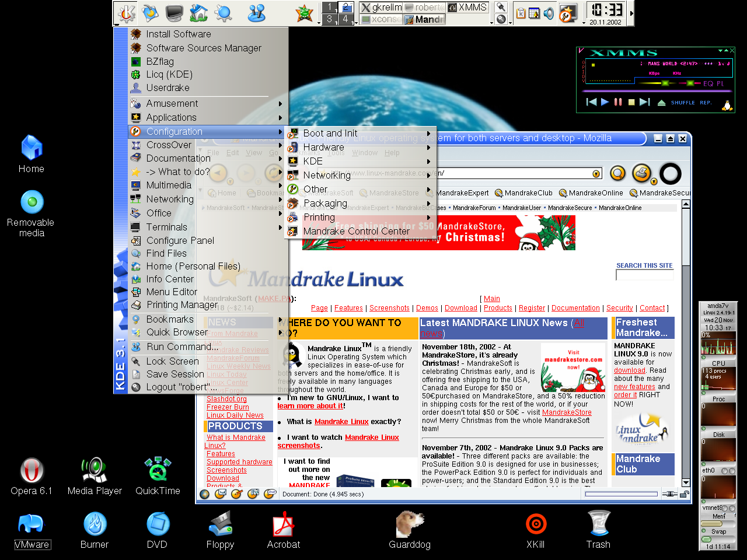The image size is (747, 560).
Task: Click the volume speaker tray icon
Action: [x=549, y=13]
